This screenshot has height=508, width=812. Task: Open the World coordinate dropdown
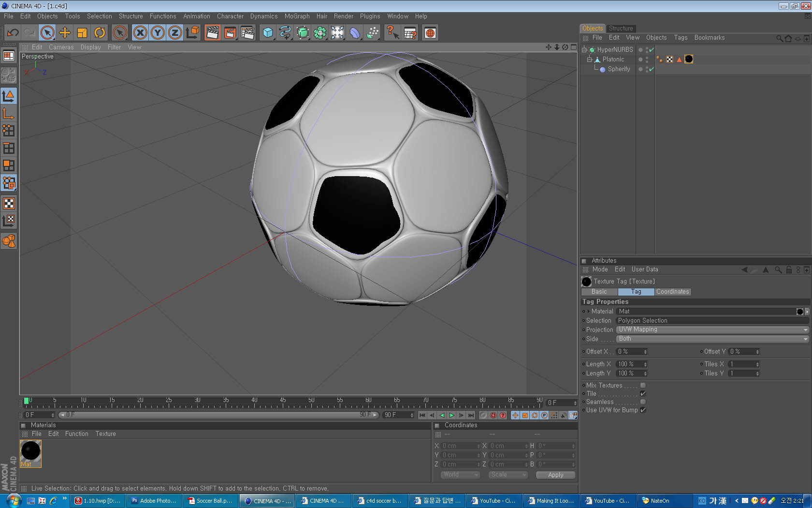(460, 475)
